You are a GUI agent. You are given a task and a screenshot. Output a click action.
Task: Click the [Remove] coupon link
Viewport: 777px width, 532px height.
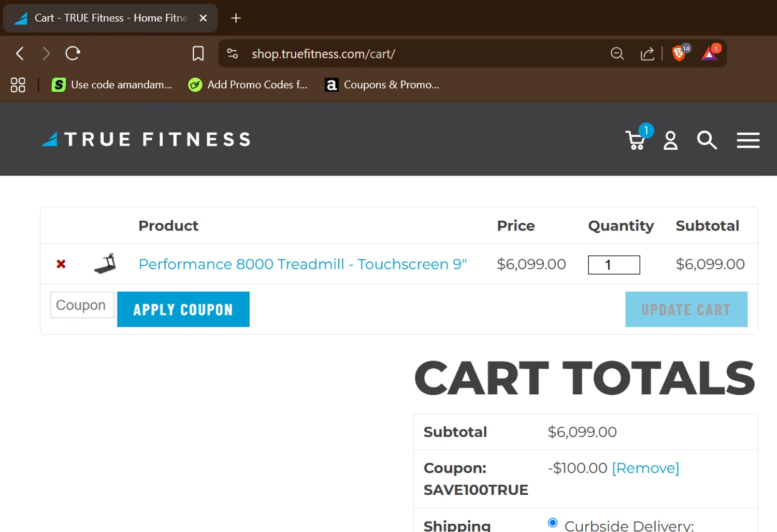tap(645, 468)
